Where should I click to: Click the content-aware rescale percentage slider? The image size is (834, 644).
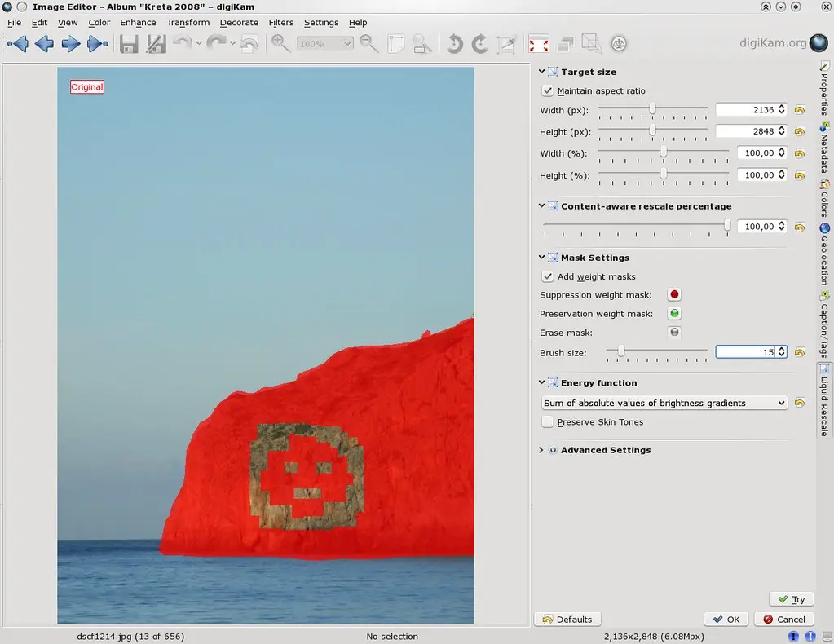tap(636, 227)
